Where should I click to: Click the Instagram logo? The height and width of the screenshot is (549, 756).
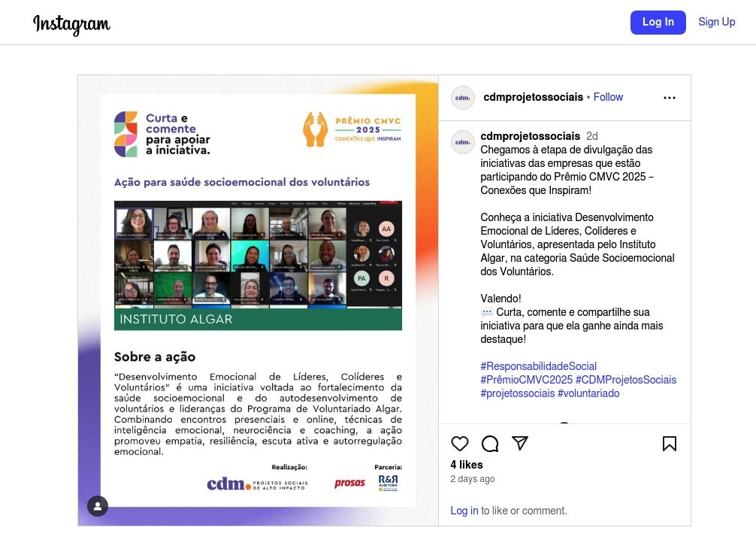point(71,24)
